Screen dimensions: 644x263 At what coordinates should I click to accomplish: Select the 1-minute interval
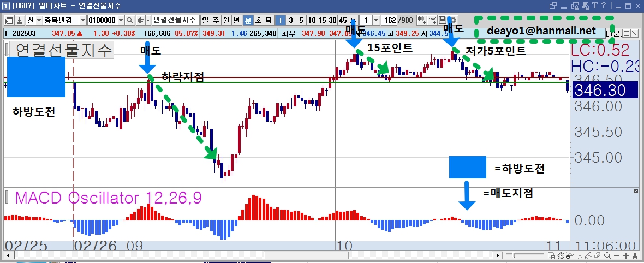[280, 20]
